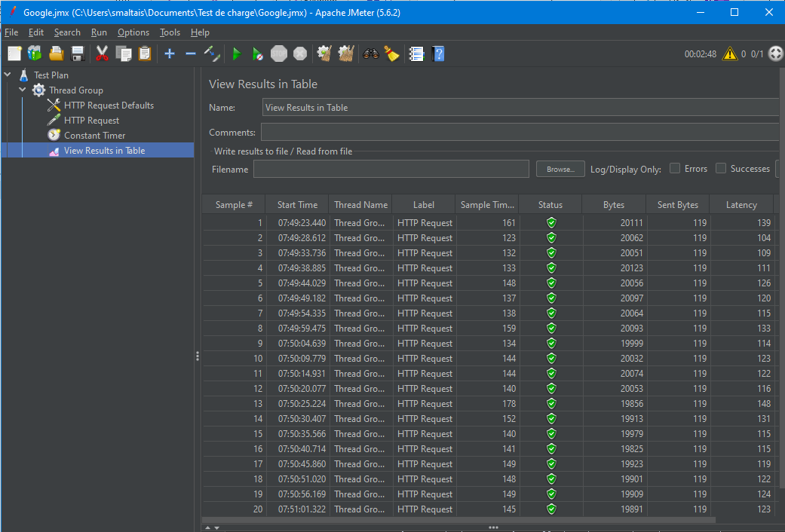Click the yellow warning log icon
This screenshot has height=532, width=785.
pyautogui.click(x=729, y=54)
